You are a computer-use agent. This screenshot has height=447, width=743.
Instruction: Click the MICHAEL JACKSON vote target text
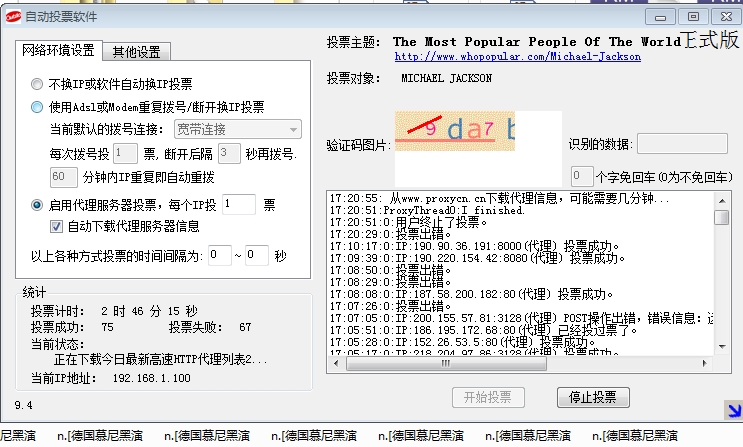446,79
